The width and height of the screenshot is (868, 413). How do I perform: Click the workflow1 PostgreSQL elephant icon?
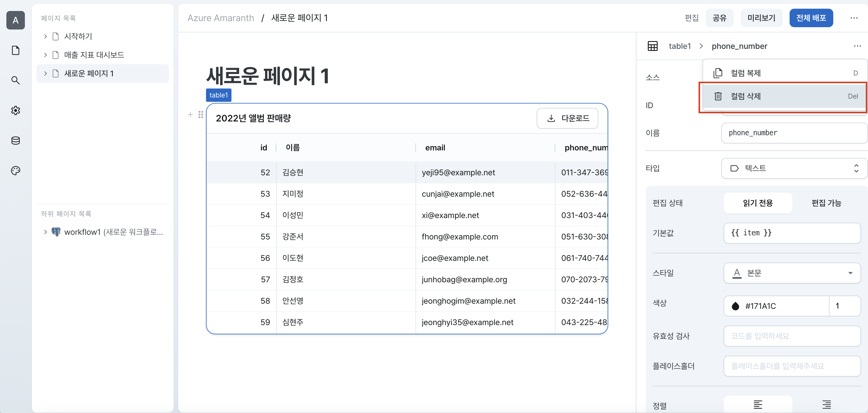click(x=56, y=232)
